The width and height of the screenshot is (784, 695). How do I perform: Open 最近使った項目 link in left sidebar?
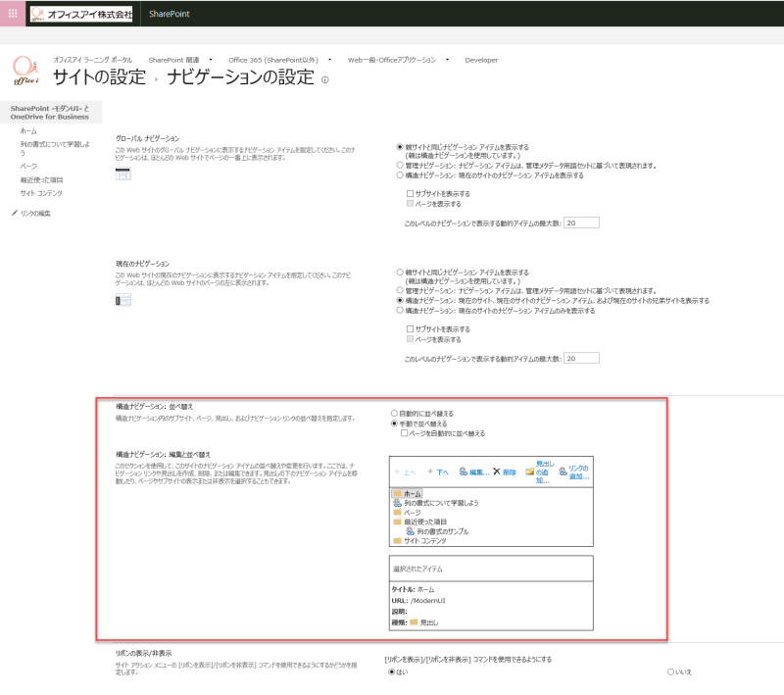point(41,179)
